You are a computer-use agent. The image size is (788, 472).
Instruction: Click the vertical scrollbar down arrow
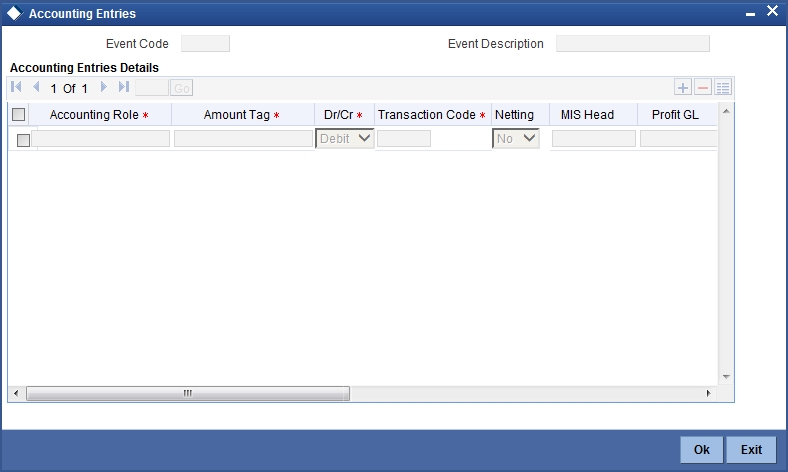(x=726, y=376)
